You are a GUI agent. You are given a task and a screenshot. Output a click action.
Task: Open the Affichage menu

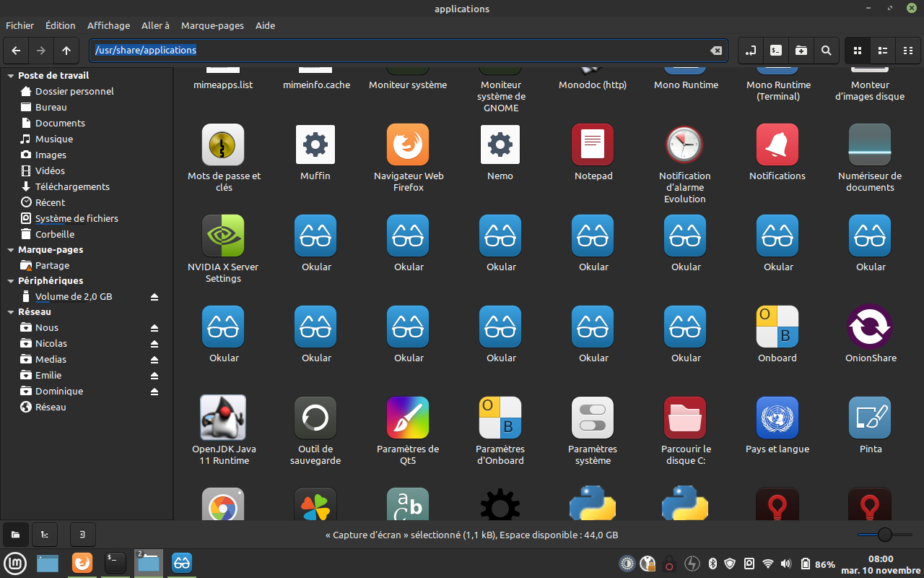[x=108, y=25]
